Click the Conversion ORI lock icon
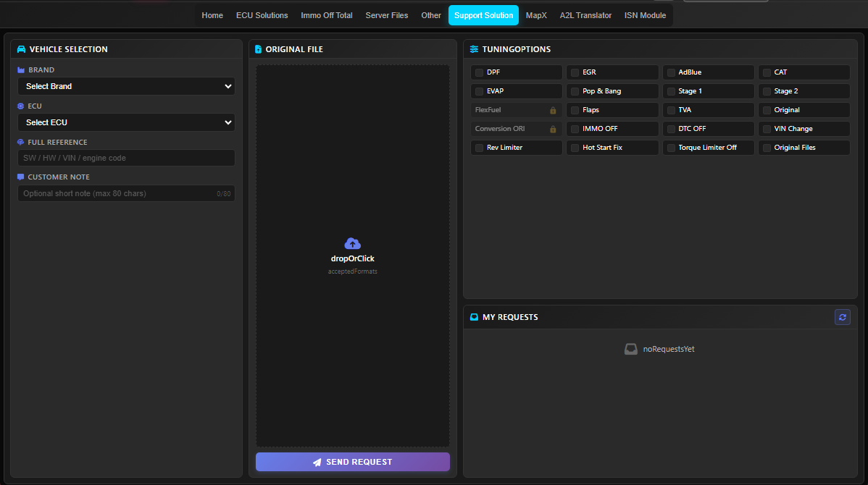 [553, 129]
